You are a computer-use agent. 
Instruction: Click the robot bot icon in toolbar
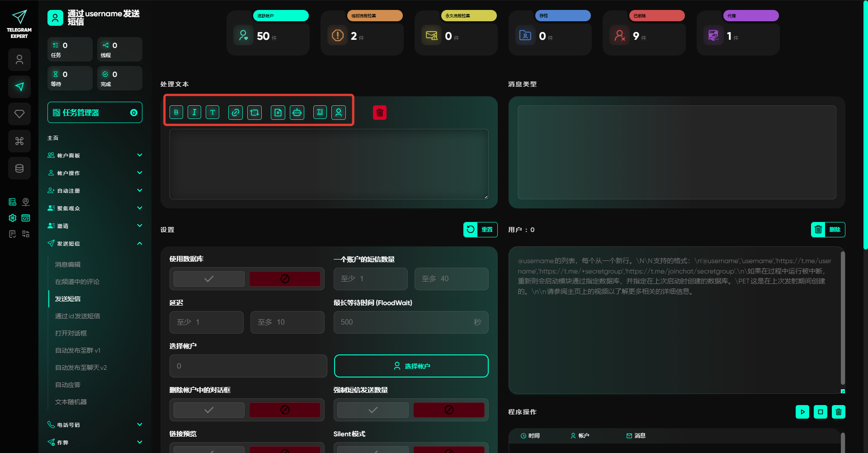click(x=297, y=113)
